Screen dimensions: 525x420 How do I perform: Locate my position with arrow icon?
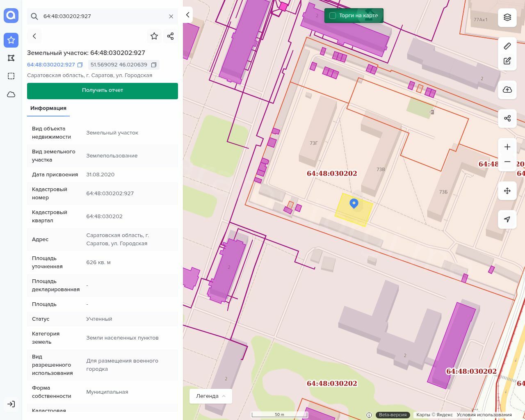click(x=507, y=219)
